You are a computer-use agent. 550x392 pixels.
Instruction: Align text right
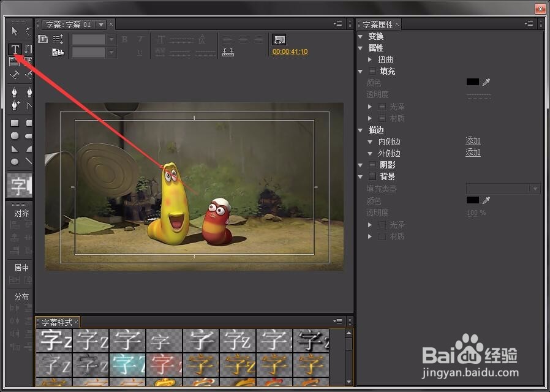click(x=259, y=39)
